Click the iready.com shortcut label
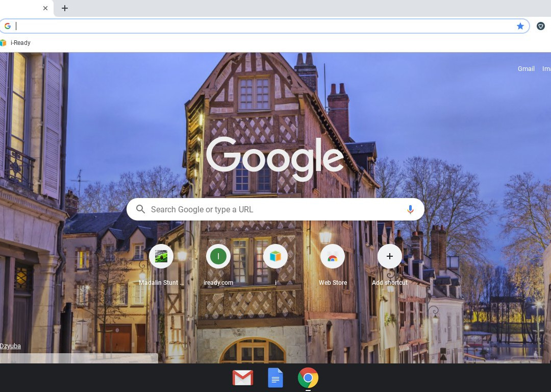 218,283
